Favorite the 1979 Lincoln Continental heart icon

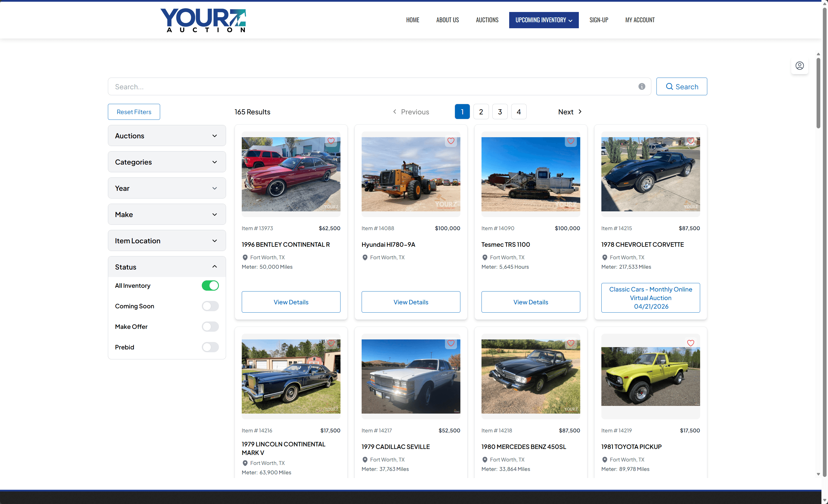pos(331,343)
